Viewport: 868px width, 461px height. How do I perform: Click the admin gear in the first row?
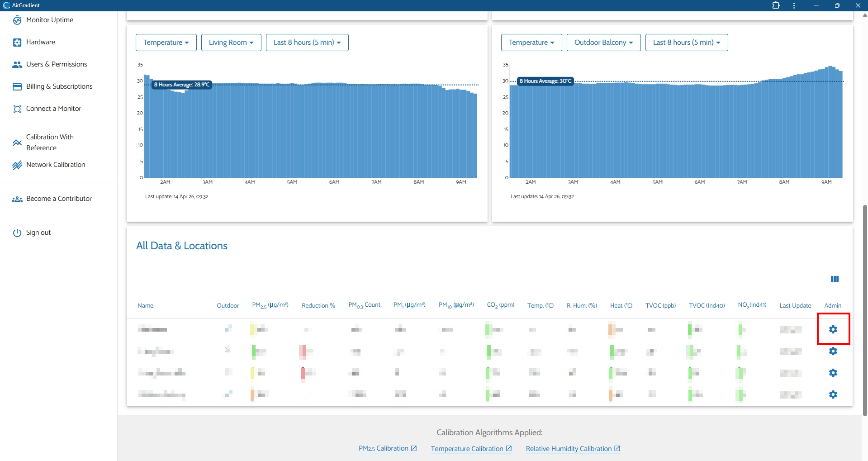coord(833,329)
